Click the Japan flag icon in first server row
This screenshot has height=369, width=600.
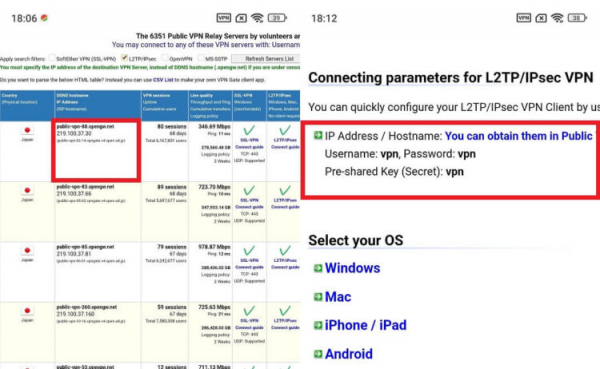[27, 130]
